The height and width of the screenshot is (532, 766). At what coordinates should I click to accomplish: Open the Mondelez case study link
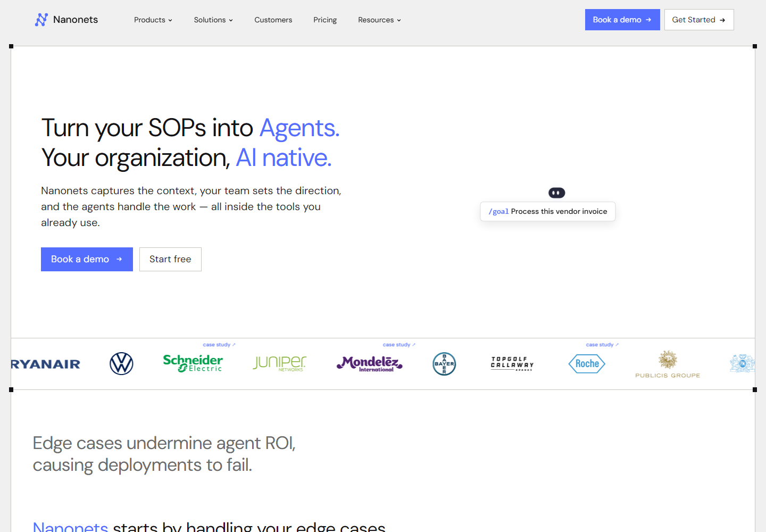tap(399, 345)
